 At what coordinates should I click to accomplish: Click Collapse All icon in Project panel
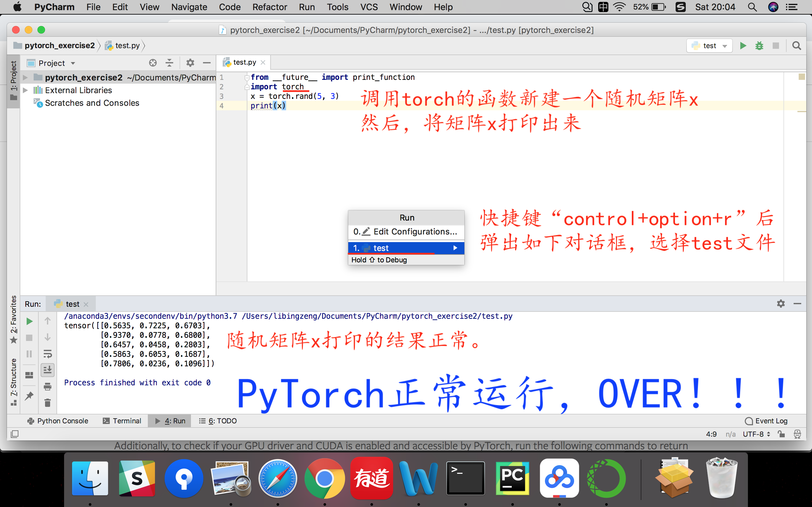(x=169, y=63)
